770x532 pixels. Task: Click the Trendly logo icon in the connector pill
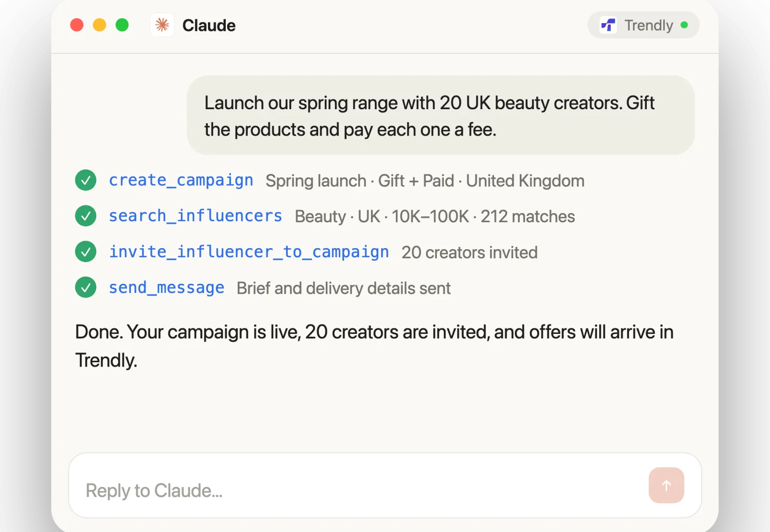[608, 25]
